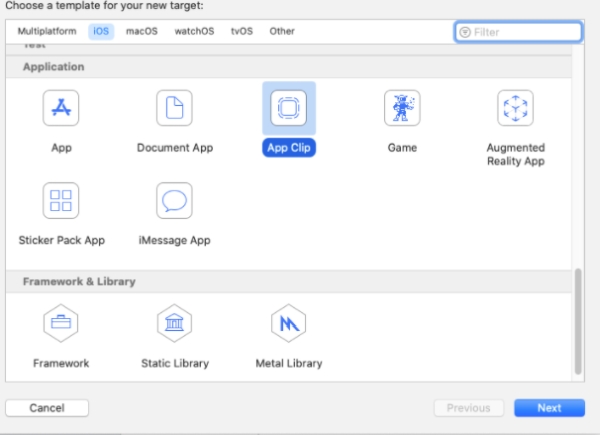The image size is (600, 435).
Task: Select Augmented Reality App template icon
Action: [x=515, y=108]
